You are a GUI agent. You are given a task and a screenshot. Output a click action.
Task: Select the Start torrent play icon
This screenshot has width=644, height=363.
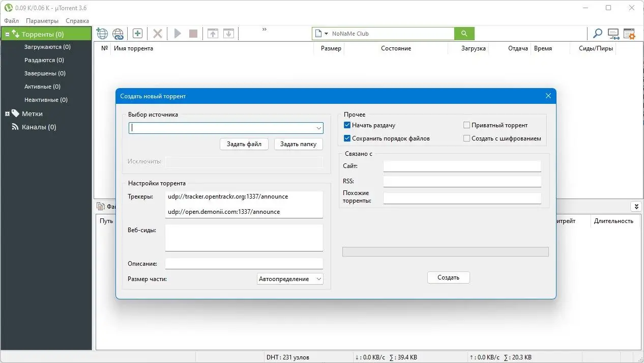(177, 33)
